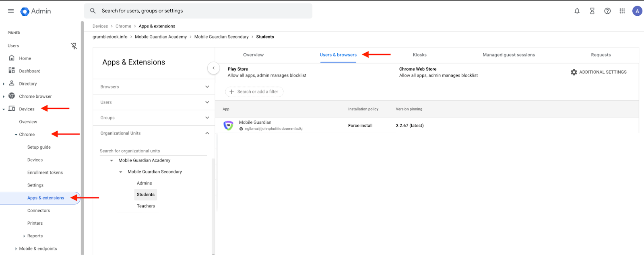Click the Users pinned item
Image resolution: width=644 pixels, height=255 pixels.
pos(13,46)
